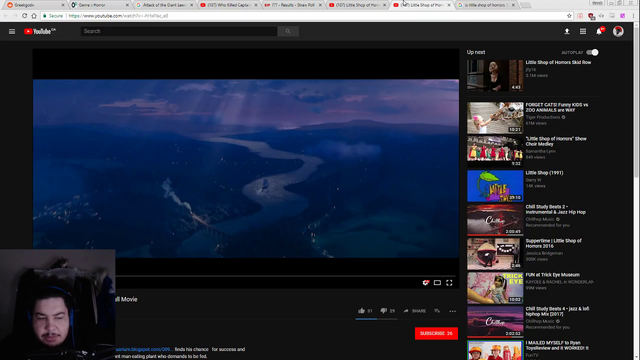Dislike the video with thumbs down
This screenshot has height=360, width=640.
384,311
